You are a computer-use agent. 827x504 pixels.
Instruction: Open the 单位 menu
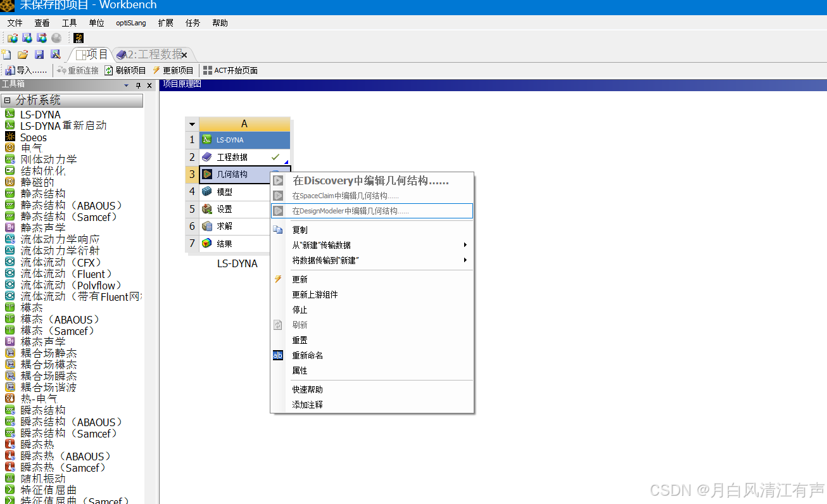pyautogui.click(x=96, y=23)
